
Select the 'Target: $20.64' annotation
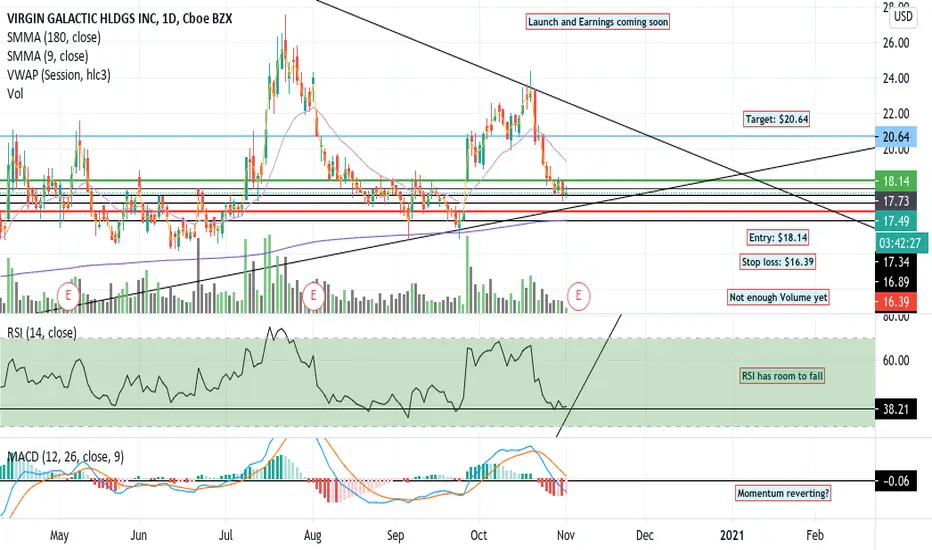point(777,119)
